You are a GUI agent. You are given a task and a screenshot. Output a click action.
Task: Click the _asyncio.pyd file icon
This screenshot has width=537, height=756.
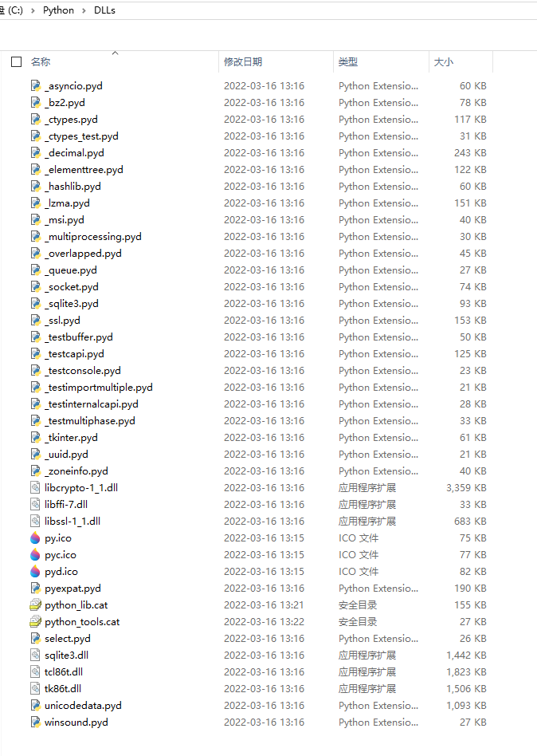36,86
